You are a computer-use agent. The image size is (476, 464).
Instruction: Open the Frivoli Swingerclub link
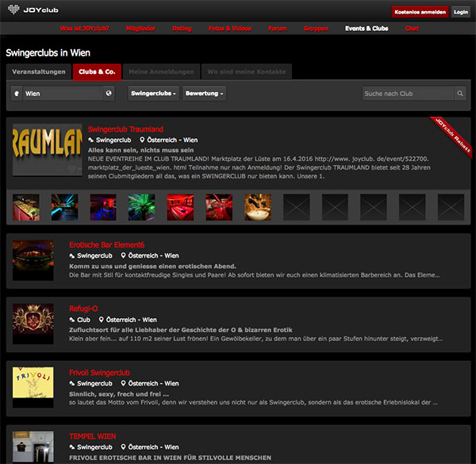[99, 373]
